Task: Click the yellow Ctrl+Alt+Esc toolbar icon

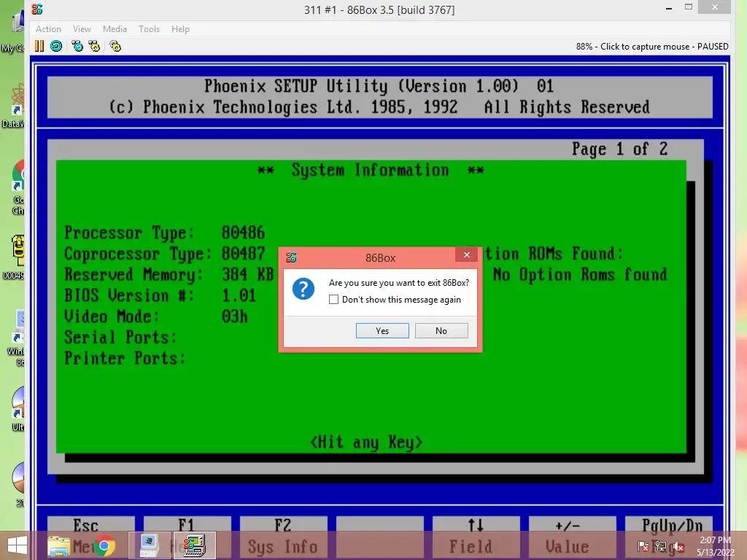Action: coord(94,46)
